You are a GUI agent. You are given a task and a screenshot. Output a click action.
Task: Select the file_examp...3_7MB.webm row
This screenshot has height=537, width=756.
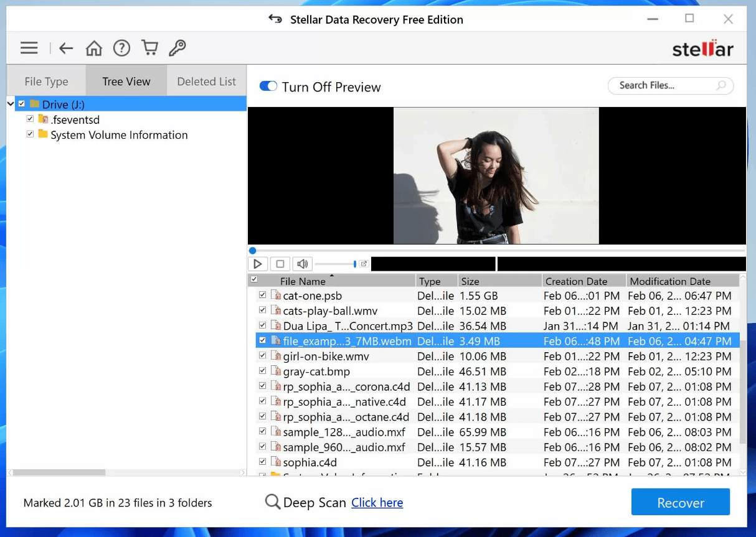pyautogui.click(x=498, y=341)
